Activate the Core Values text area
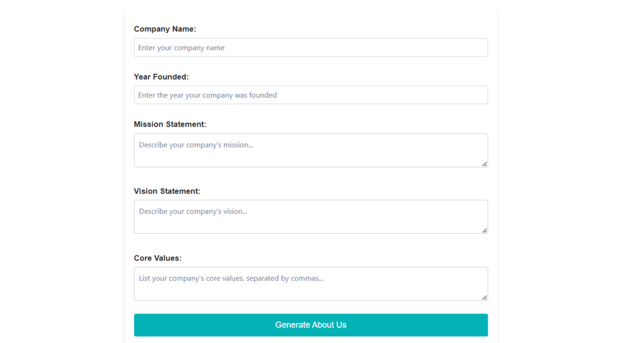This screenshot has width=644, height=343. click(x=311, y=283)
